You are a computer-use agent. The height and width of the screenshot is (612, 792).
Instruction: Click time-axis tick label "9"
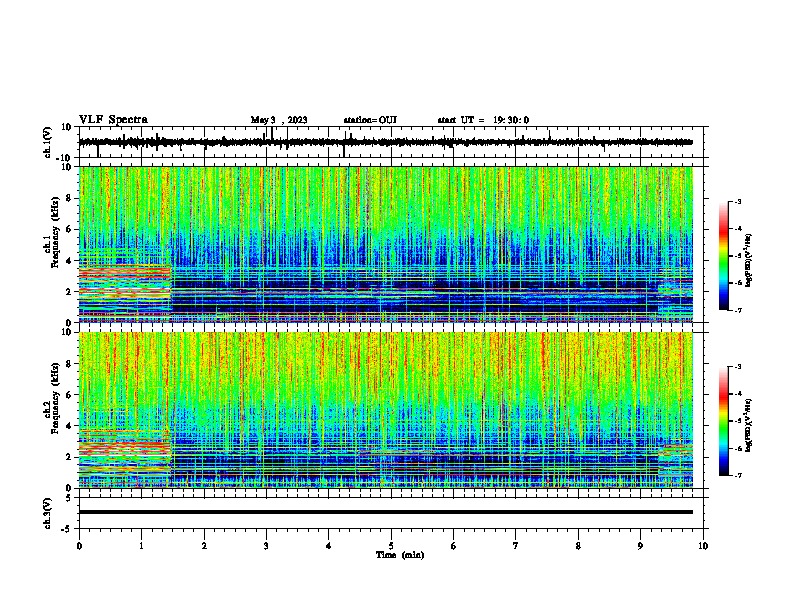click(x=640, y=546)
